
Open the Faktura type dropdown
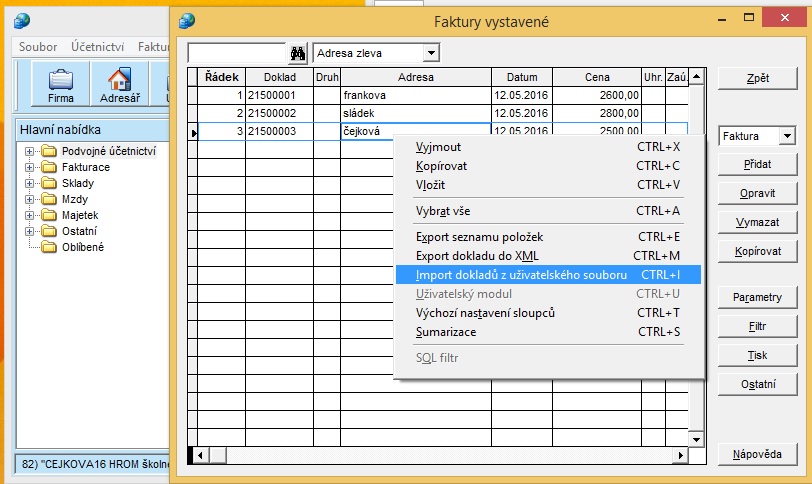click(786, 136)
